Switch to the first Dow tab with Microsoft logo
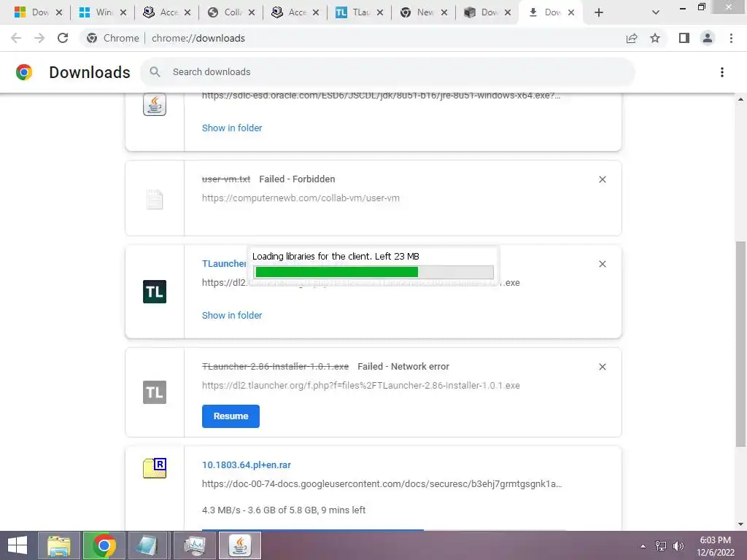747x560 pixels. (39, 12)
